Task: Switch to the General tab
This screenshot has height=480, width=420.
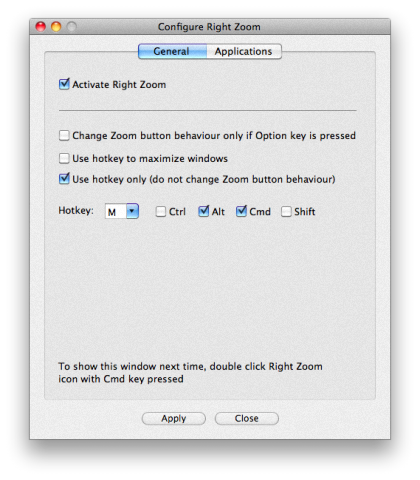Action: 172,51
